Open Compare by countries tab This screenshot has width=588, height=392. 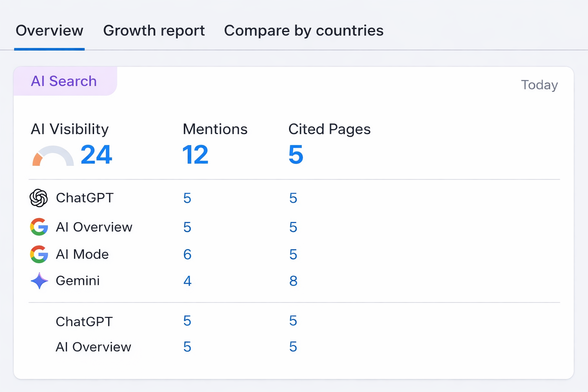coord(304,31)
